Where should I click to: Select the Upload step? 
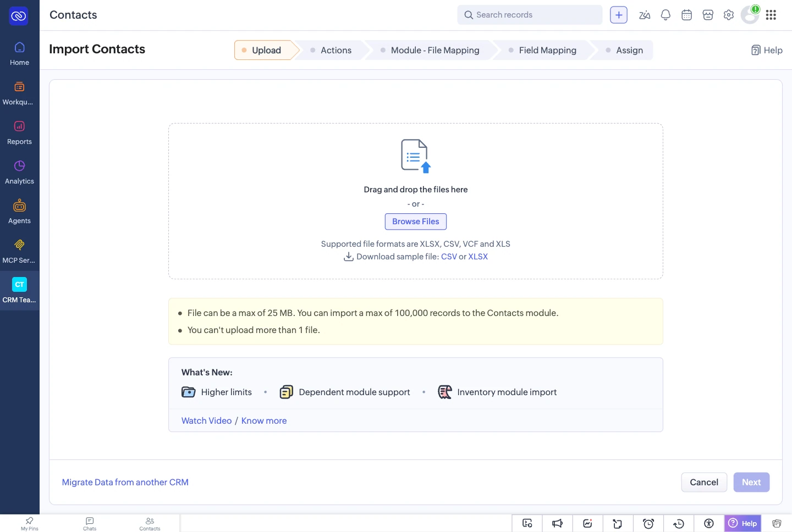[266, 50]
